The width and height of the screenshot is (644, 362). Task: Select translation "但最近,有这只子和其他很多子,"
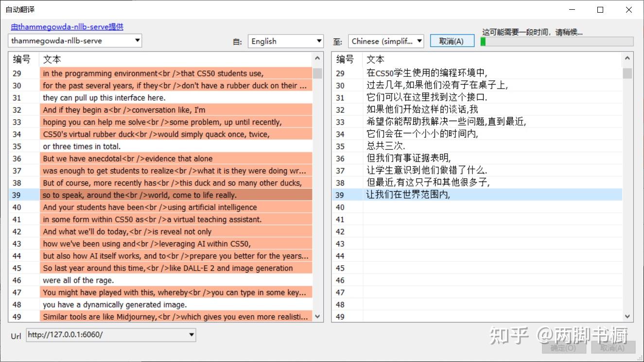pos(477,183)
